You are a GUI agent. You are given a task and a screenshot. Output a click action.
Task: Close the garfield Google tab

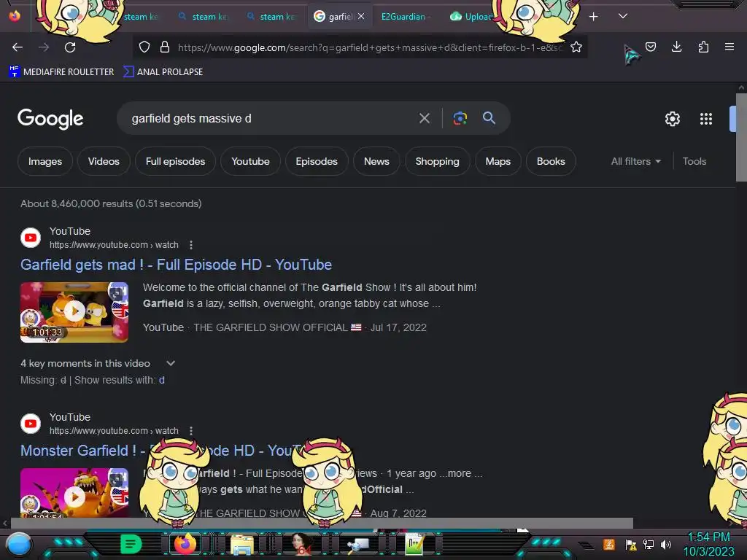click(x=361, y=16)
